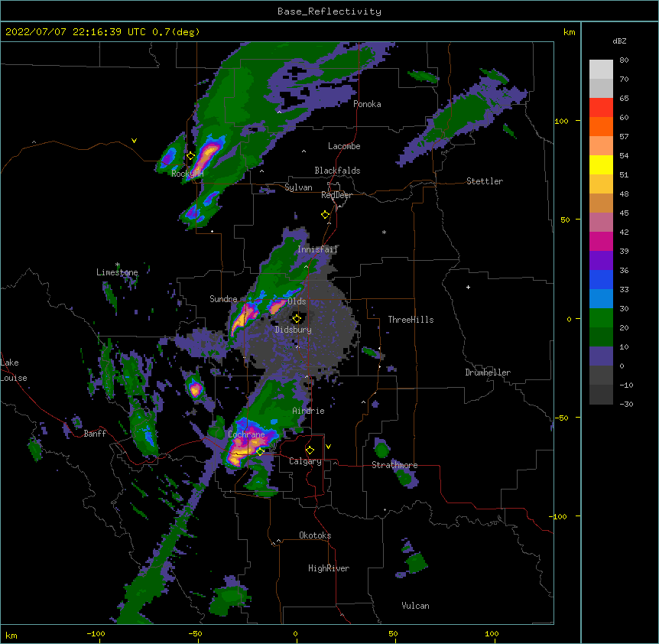Click the -100 tick on bottom axis
Image resolution: width=659 pixels, height=644 pixels.
point(96,634)
